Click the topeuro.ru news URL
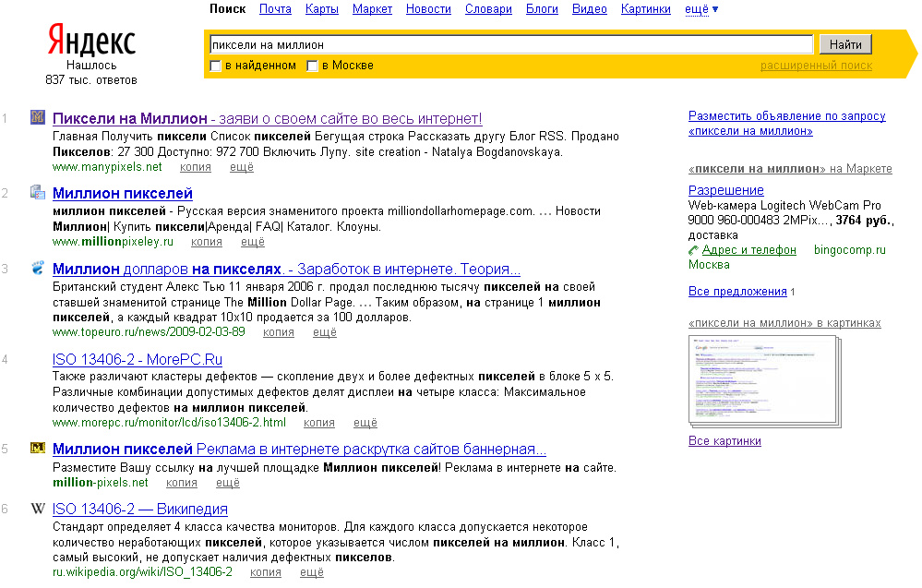The width and height of the screenshot is (922, 588). (149, 332)
